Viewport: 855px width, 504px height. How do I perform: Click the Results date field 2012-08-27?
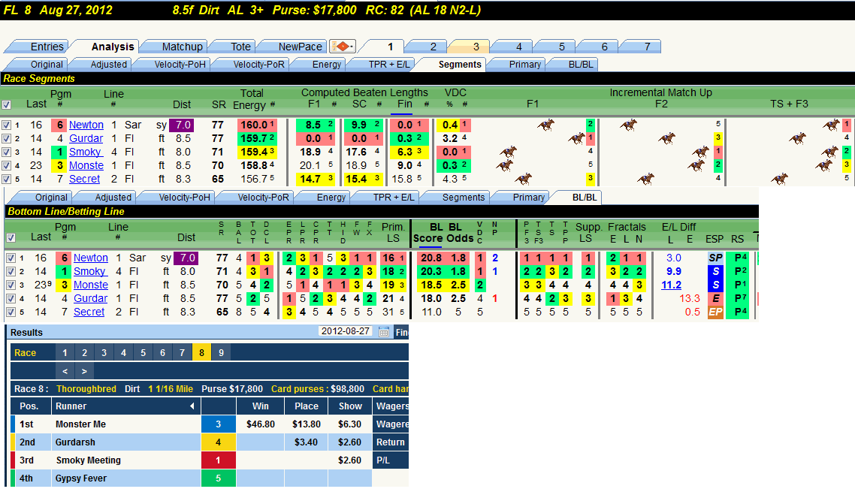(x=345, y=331)
